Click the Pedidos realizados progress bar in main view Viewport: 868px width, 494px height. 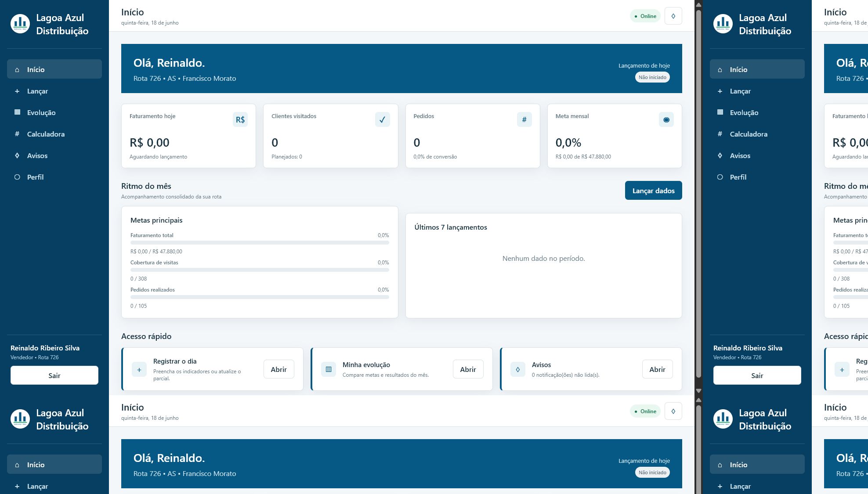point(260,297)
